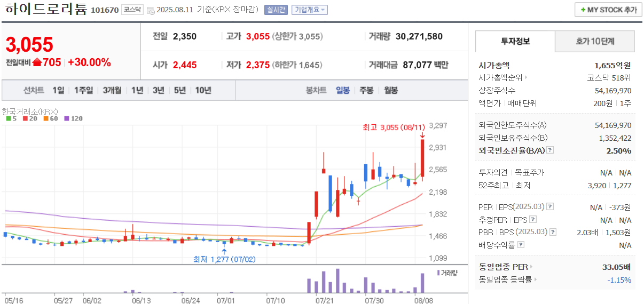The image size is (644, 304).
Task: Click the 시가 value 2,445
Action: point(185,65)
